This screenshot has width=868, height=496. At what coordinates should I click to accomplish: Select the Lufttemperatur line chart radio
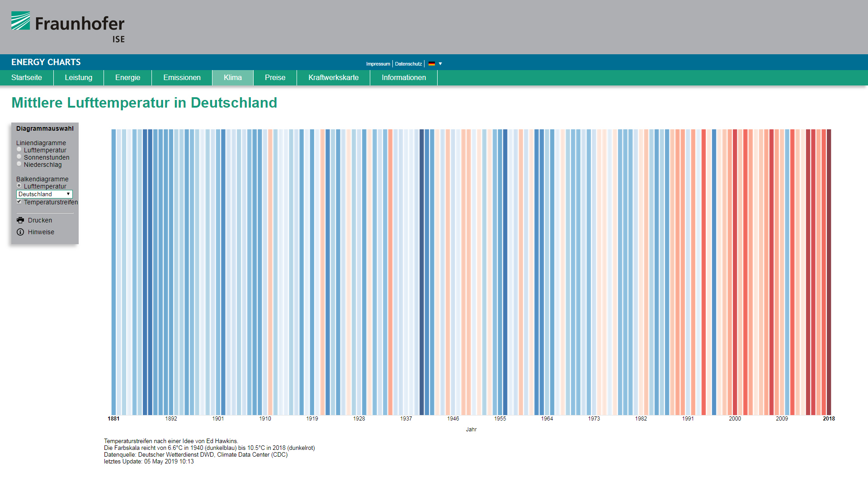[19, 149]
